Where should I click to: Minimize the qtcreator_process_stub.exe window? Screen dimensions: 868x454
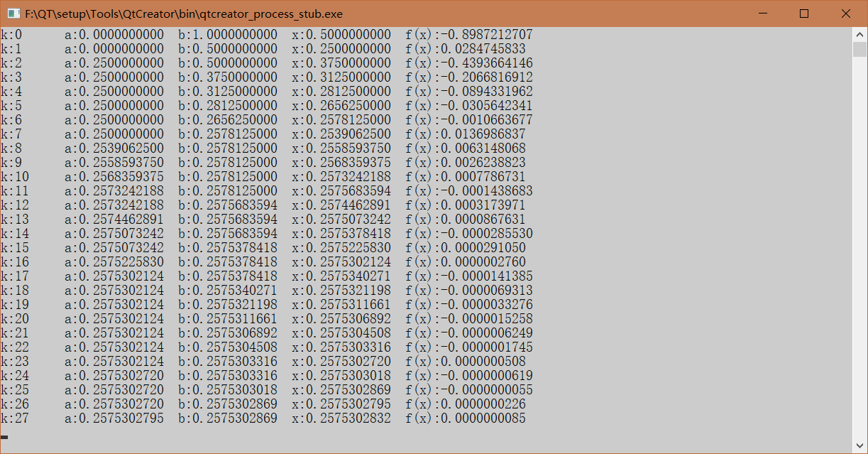coord(763,13)
